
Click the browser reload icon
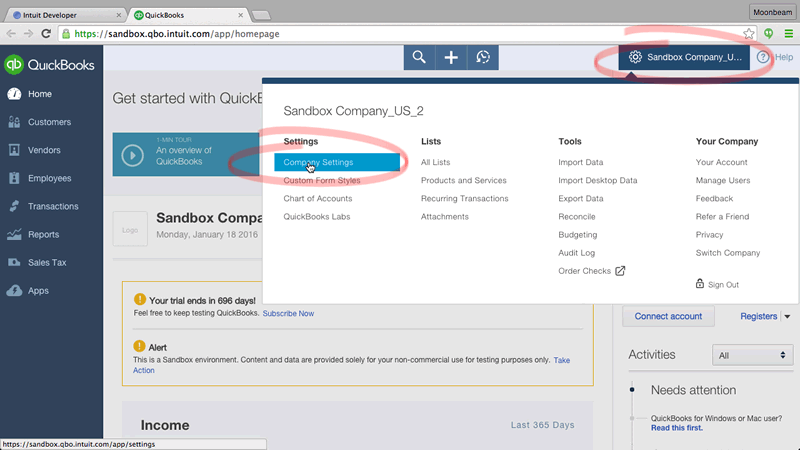click(46, 34)
